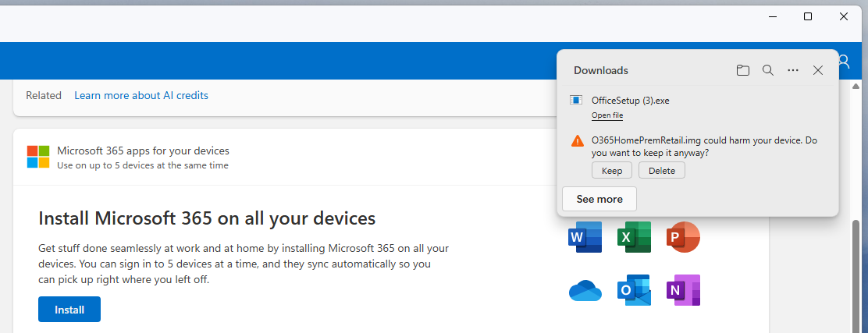This screenshot has width=868, height=333.
Task: Click the PowerPoint app icon
Action: [683, 237]
